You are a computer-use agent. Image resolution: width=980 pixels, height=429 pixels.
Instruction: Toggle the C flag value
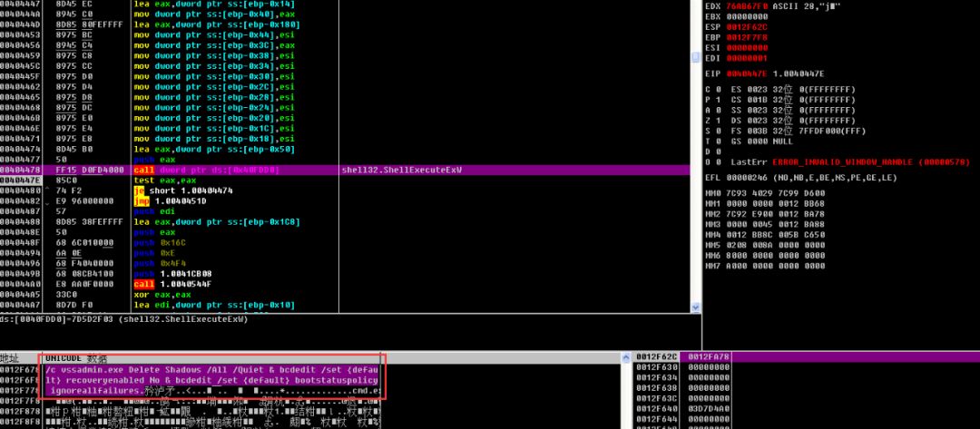[x=719, y=89]
